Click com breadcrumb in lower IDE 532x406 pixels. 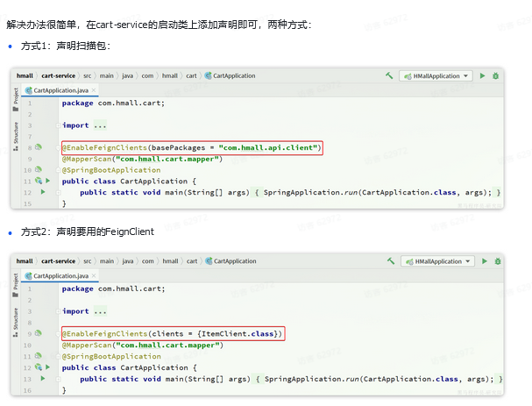click(x=147, y=261)
